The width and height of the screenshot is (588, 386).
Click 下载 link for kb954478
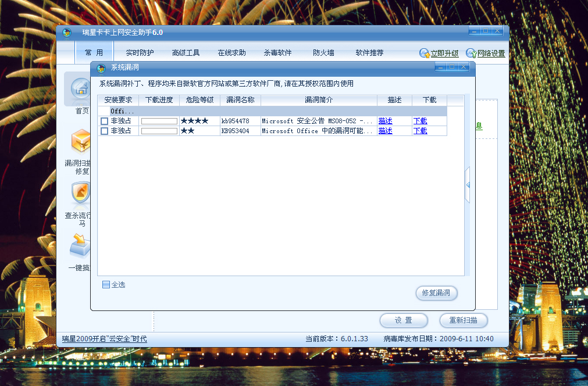coord(420,121)
